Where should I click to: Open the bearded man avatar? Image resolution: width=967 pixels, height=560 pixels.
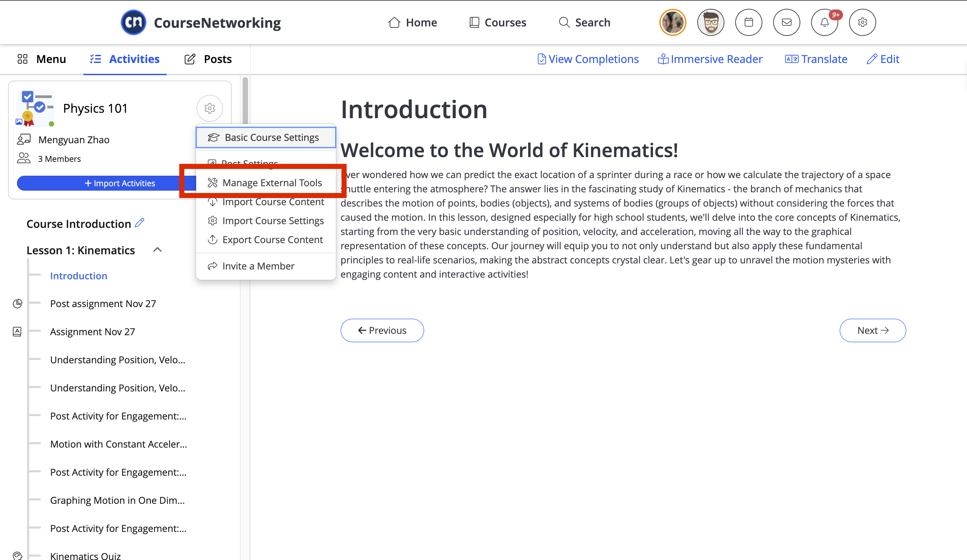(x=711, y=22)
